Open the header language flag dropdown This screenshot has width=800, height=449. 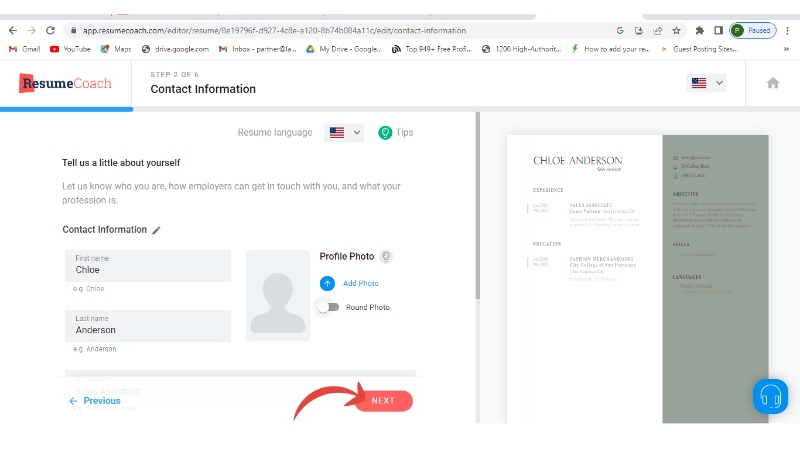click(x=706, y=83)
